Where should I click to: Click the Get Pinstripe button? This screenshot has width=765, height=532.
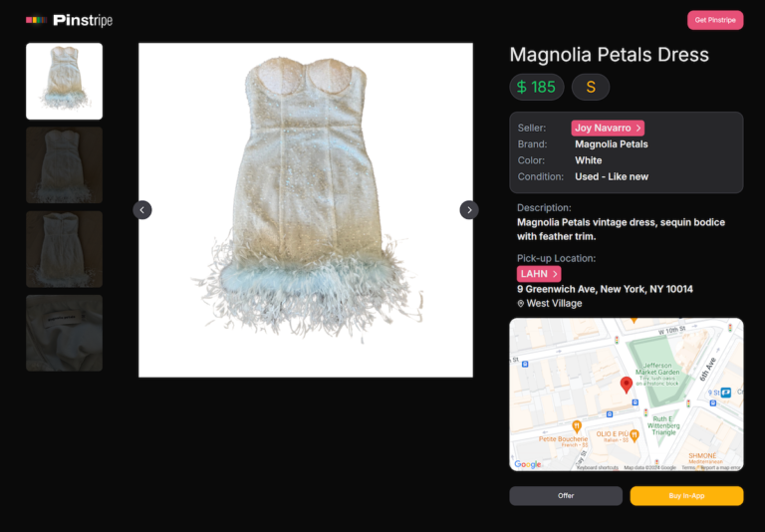(x=714, y=20)
